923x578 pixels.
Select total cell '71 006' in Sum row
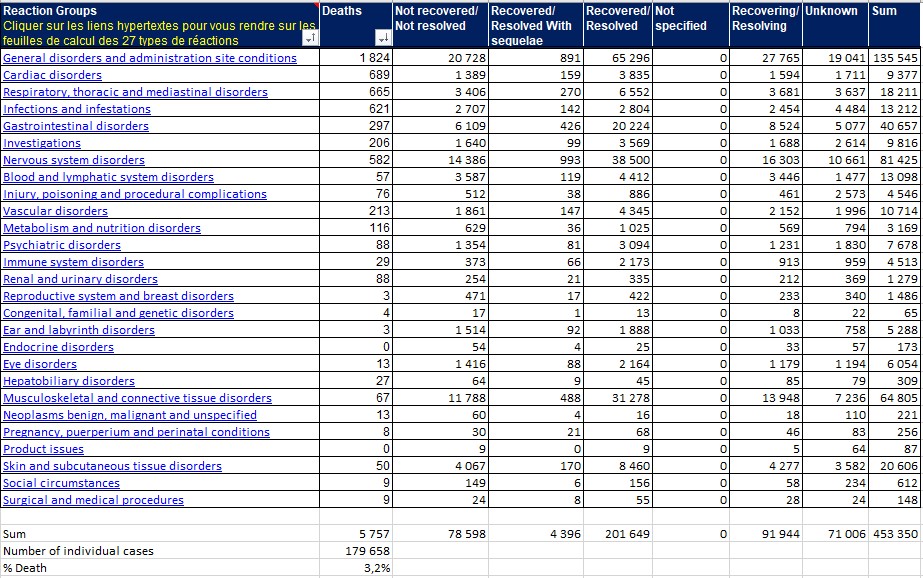coord(835,534)
